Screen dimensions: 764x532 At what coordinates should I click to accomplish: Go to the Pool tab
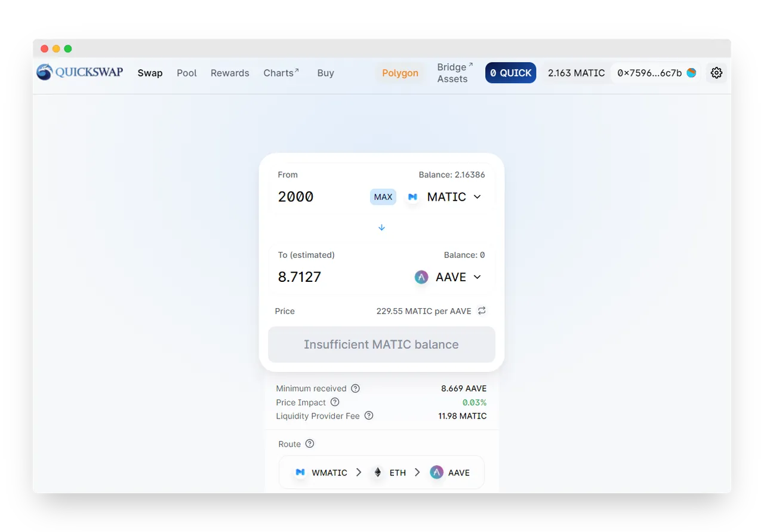tap(187, 73)
